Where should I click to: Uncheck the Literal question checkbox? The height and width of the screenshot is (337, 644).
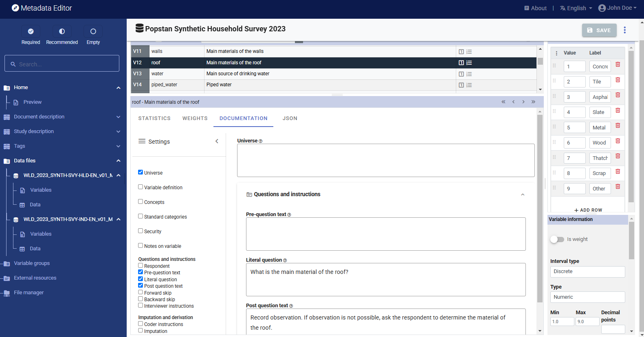(x=141, y=279)
